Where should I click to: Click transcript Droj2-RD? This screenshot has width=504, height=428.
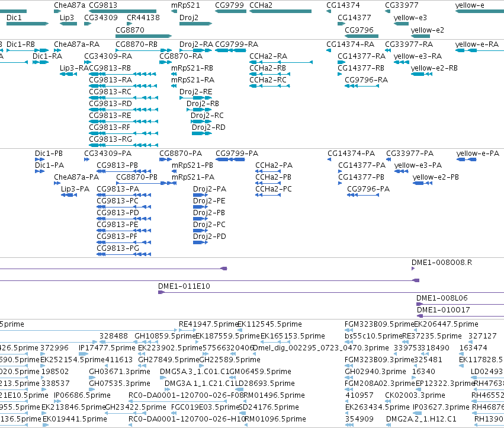tap(208, 127)
